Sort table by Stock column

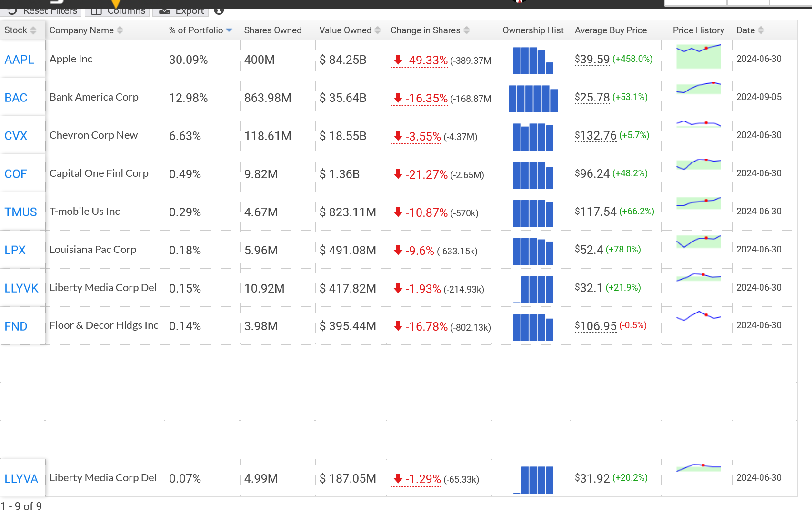point(20,30)
